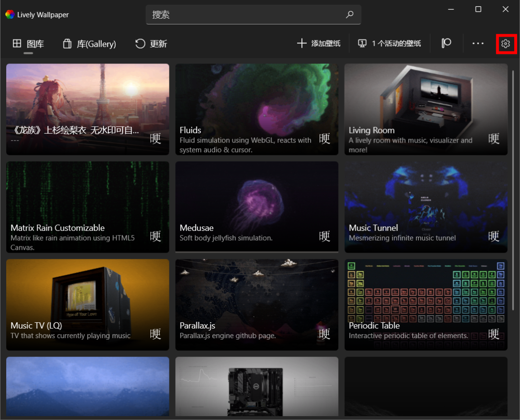520x420 pixels.
Task: Click the 更新 refresh button
Action: (x=151, y=43)
